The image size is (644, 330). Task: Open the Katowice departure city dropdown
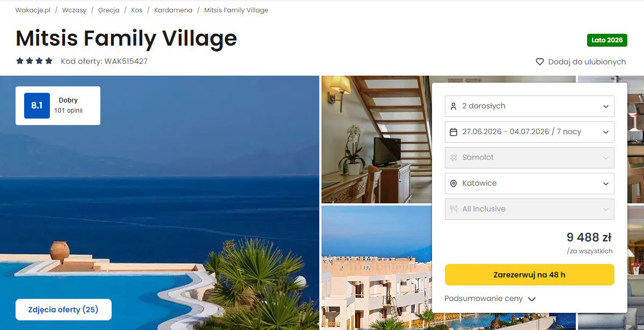(530, 184)
